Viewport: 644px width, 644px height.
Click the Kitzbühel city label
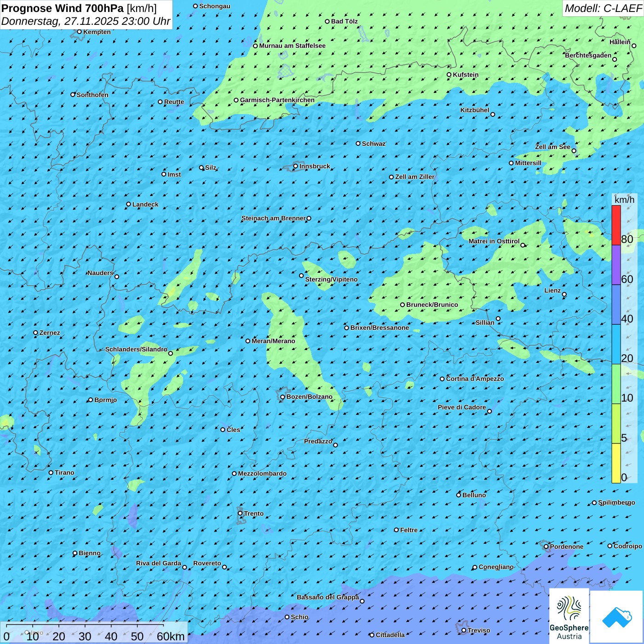tap(475, 110)
